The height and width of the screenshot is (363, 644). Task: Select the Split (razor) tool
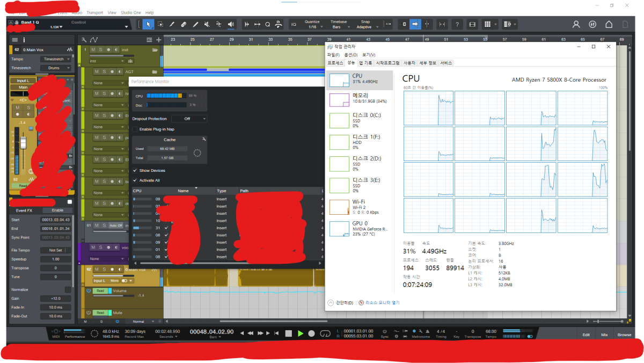point(172,24)
